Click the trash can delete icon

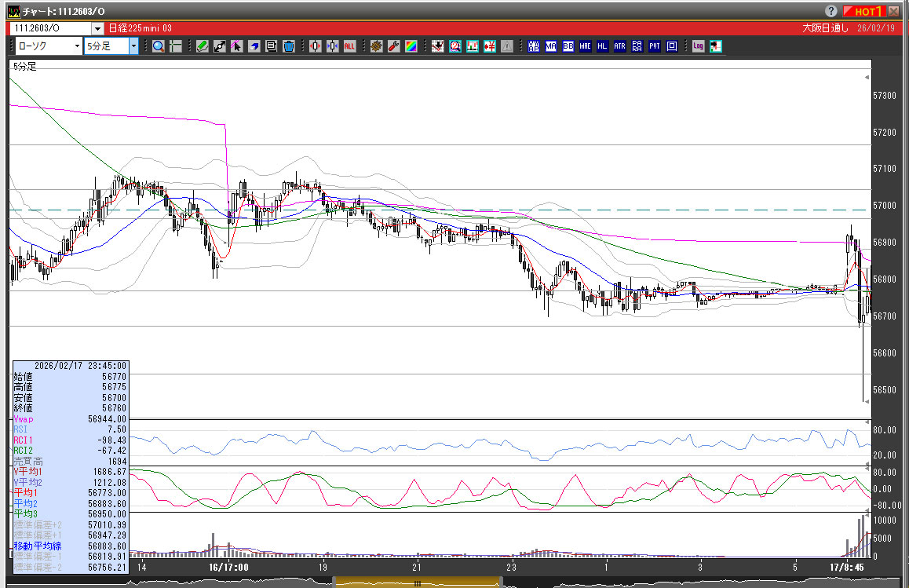tap(288, 46)
